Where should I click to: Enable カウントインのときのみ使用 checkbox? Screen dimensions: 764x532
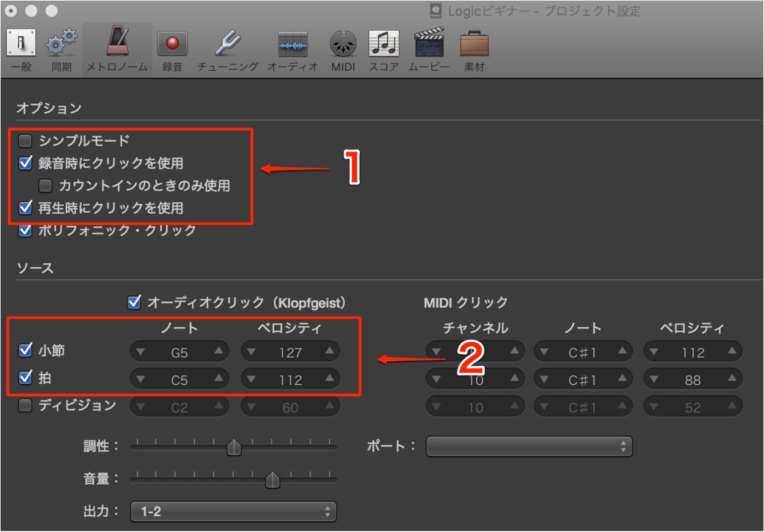click(x=46, y=186)
